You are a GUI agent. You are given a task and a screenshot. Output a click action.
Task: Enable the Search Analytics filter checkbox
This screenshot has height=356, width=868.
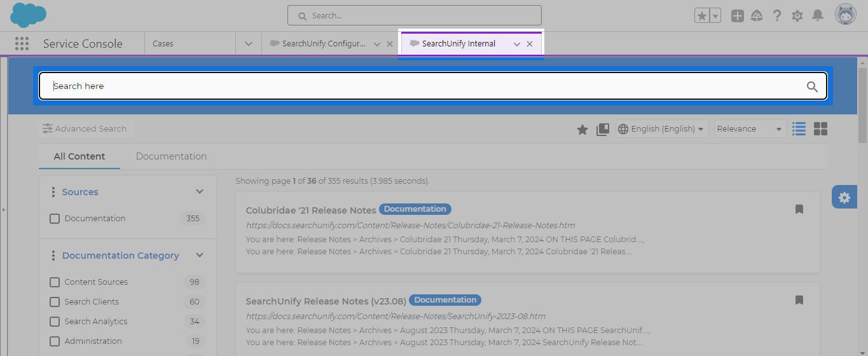click(x=55, y=322)
